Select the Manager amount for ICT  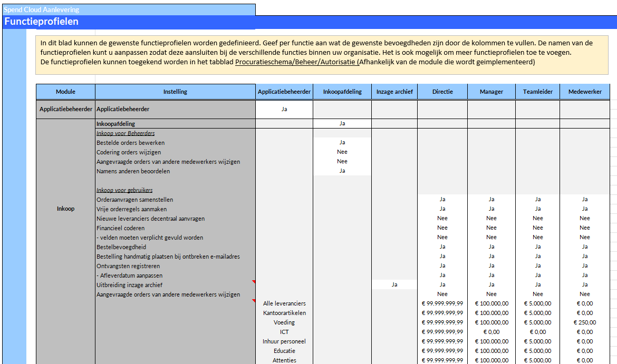pyautogui.click(x=491, y=332)
